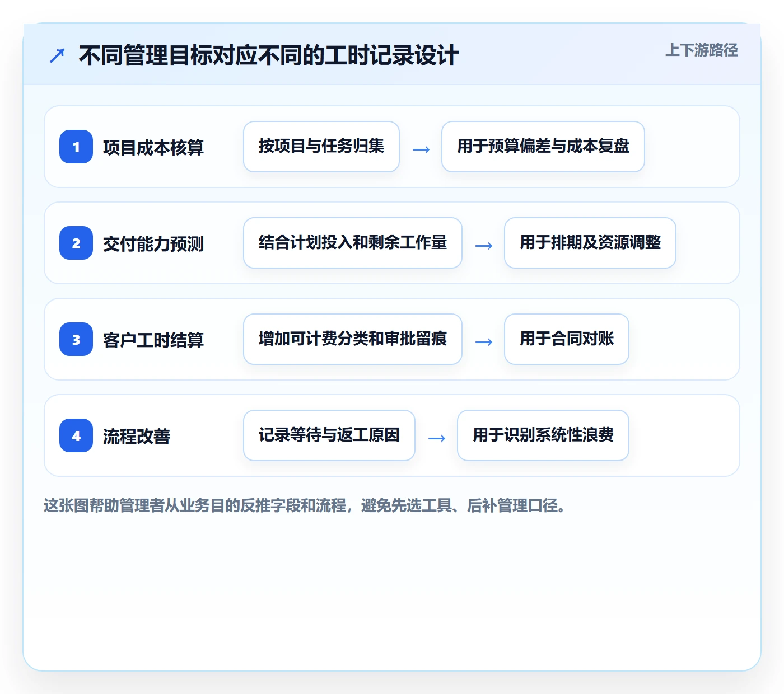
Task: Click the footer note starting 这张图帮助管理者
Action: coord(306,506)
